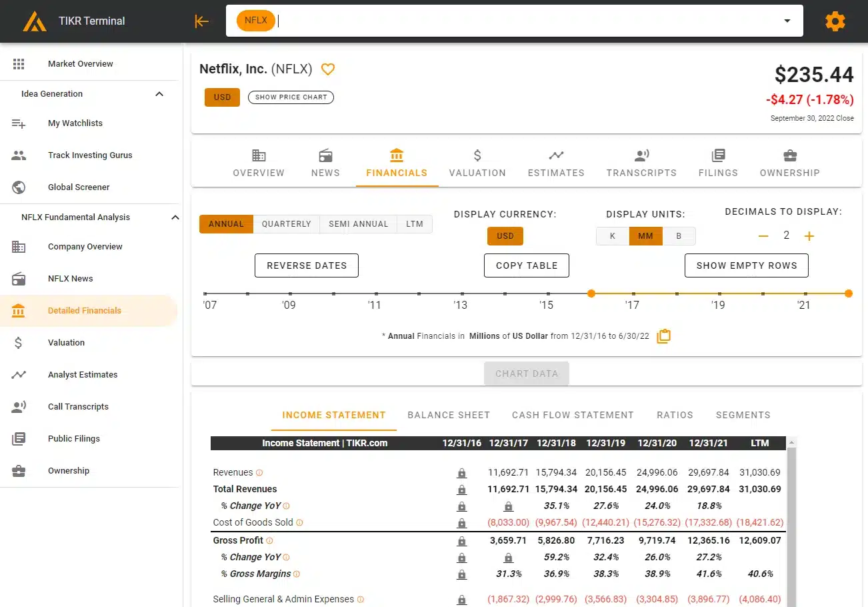Click the left handle on year timeline slider
The width and height of the screenshot is (868, 607).
591,293
